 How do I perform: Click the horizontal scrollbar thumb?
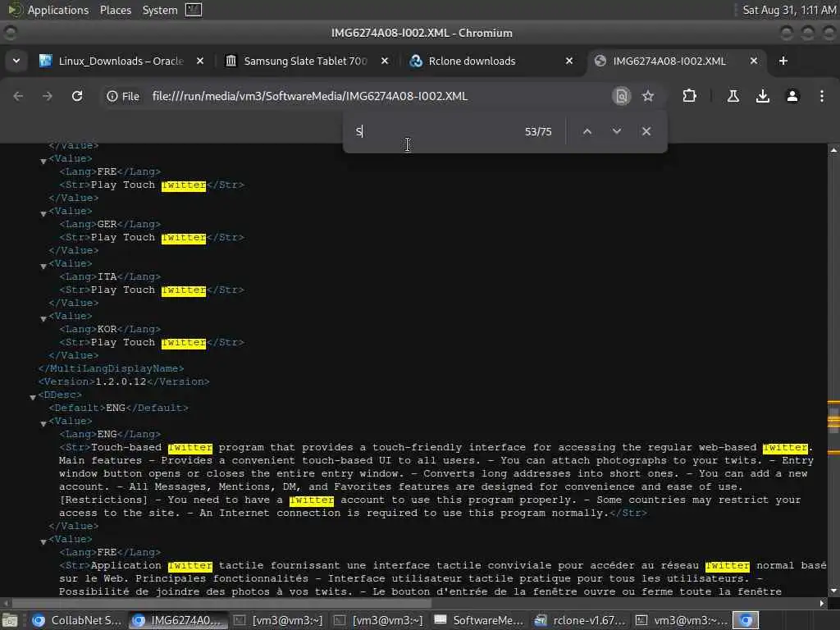[220, 603]
